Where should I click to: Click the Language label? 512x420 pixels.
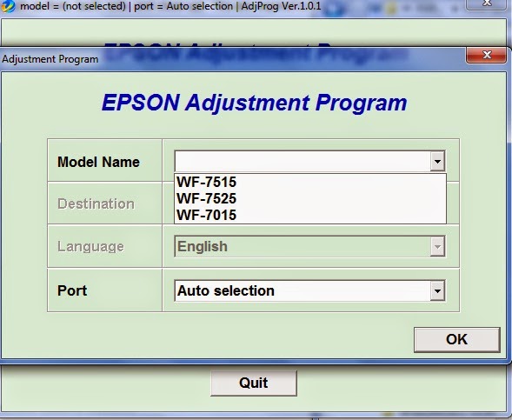coord(90,247)
